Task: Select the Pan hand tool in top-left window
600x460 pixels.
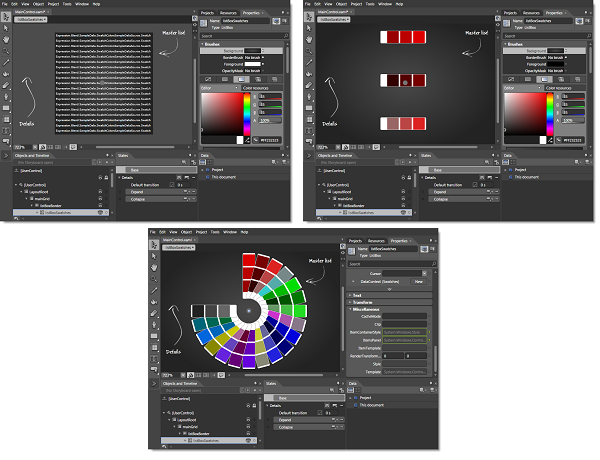Action: tap(6, 40)
